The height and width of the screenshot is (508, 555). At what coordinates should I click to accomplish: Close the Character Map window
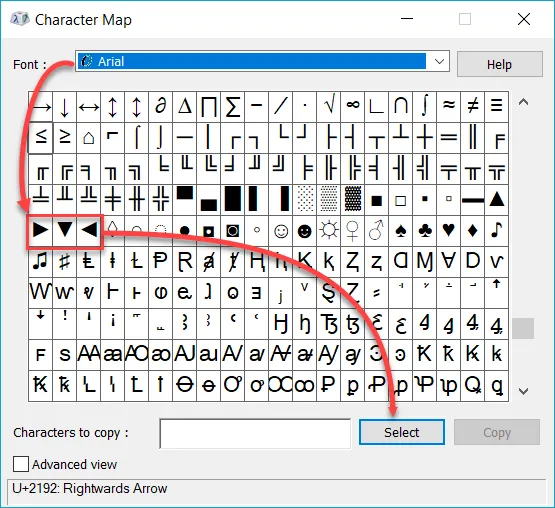(x=523, y=19)
